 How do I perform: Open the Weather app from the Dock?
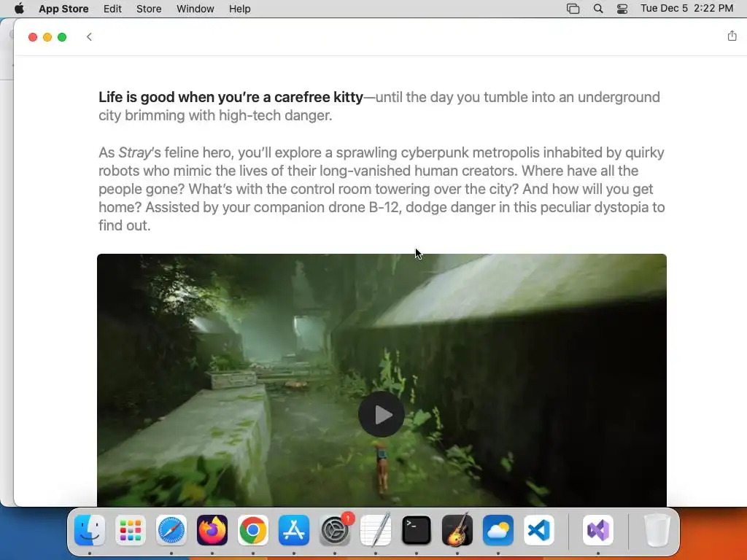pos(498,530)
